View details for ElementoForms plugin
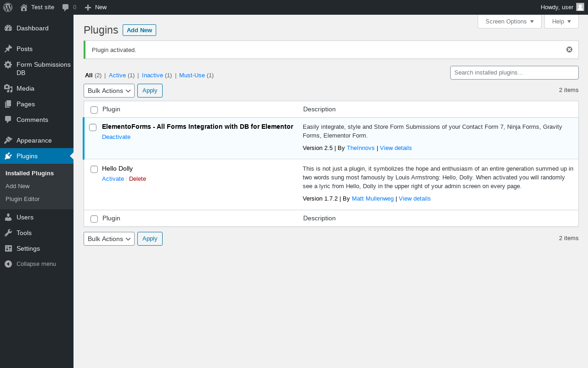Image resolution: width=588 pixels, height=368 pixels. coord(396,148)
